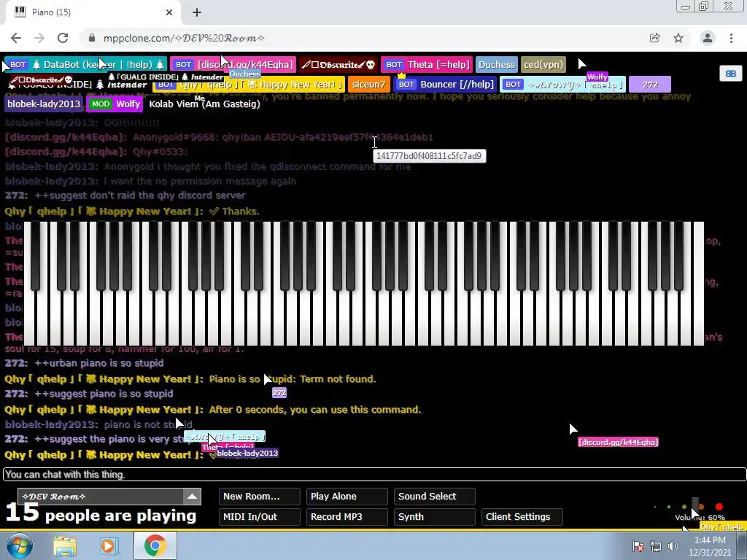Click the Theta [=help] bot name tag
Screen dimensions: 747x560
coord(426,64)
